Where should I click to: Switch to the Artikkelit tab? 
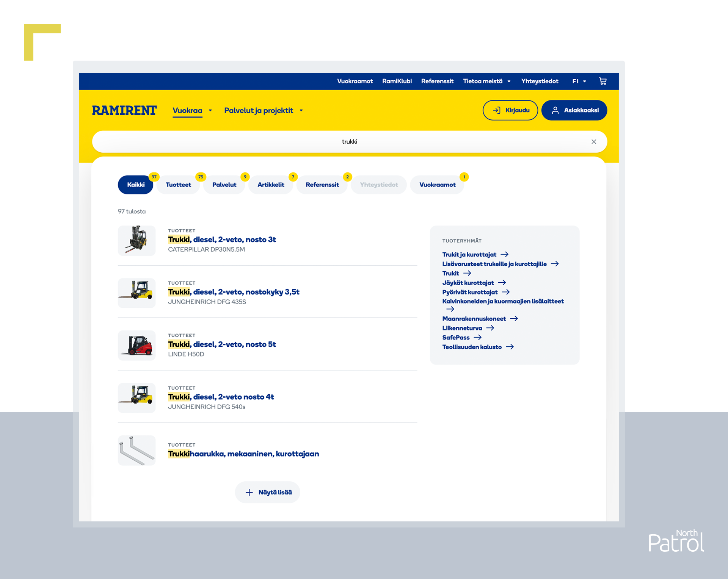coord(271,185)
